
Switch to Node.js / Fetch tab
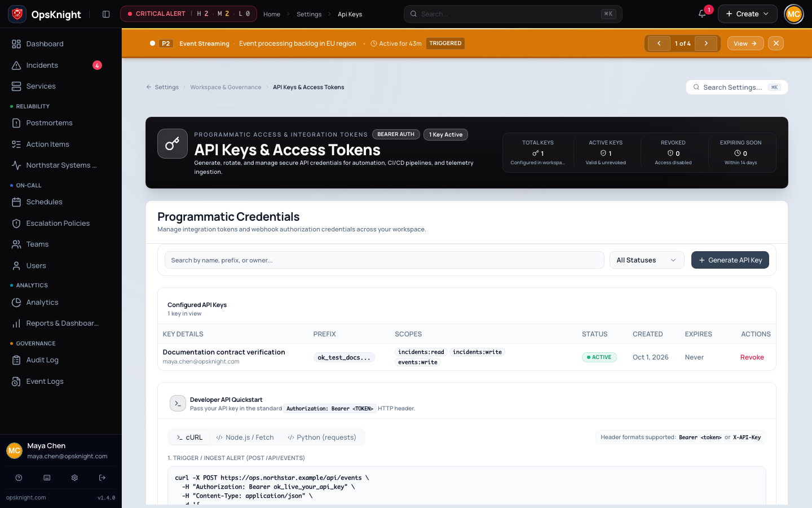[245, 437]
